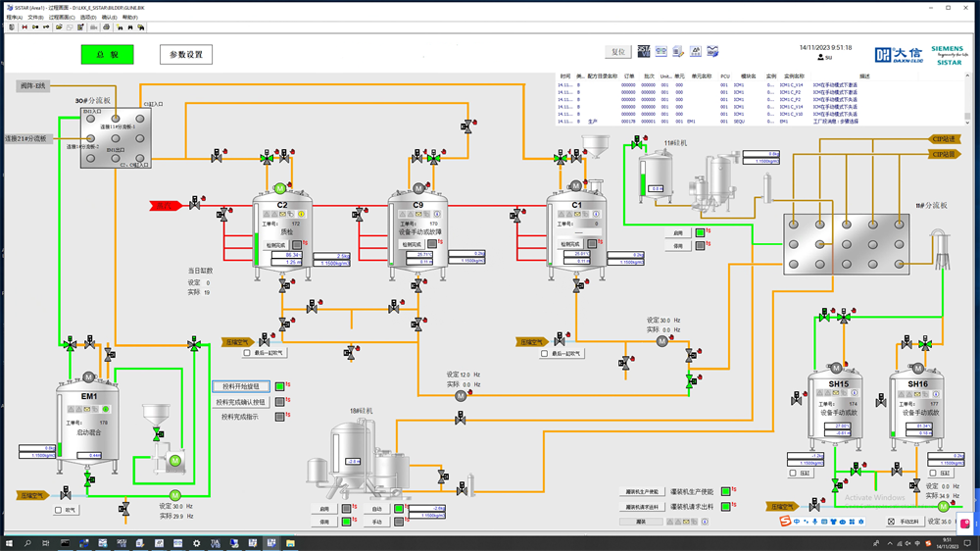
Task: Enable the 压缸 checkbox under SH15
Action: click(793, 474)
